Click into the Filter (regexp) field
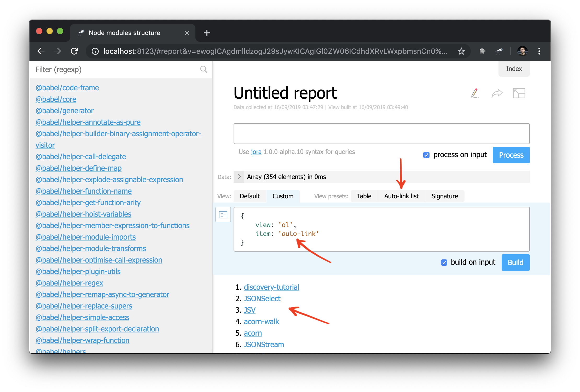This screenshot has height=392, width=580. pos(115,69)
